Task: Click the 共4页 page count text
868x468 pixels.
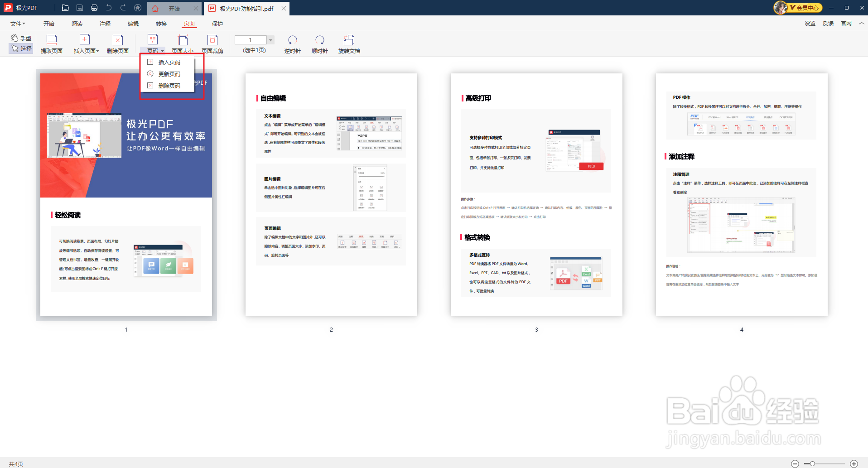Action: 16,464
